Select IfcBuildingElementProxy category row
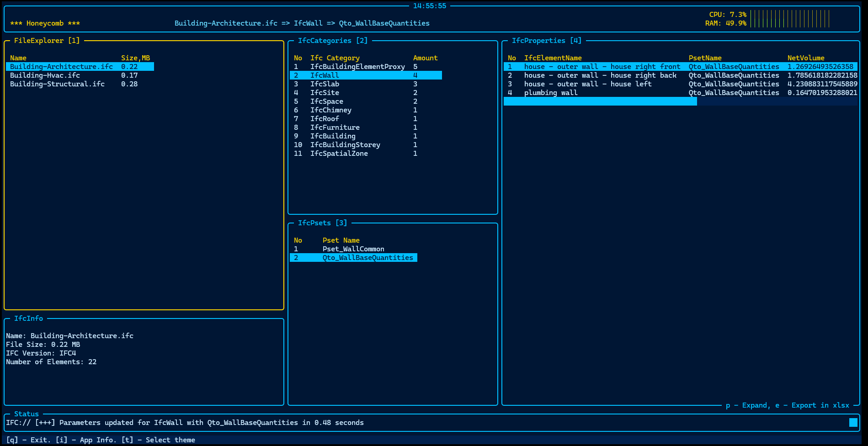Viewport: 868px width, 446px height. tap(366, 67)
